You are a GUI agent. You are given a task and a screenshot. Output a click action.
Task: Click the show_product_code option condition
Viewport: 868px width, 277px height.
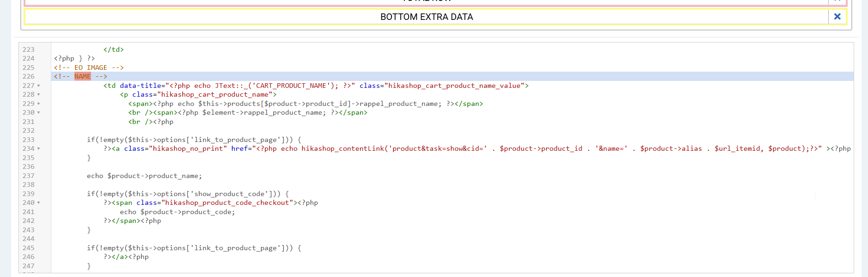pos(229,194)
